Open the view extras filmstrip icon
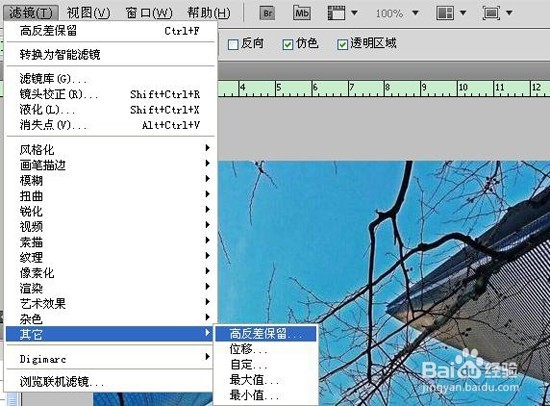This screenshot has width=550, height=406. (x=336, y=13)
